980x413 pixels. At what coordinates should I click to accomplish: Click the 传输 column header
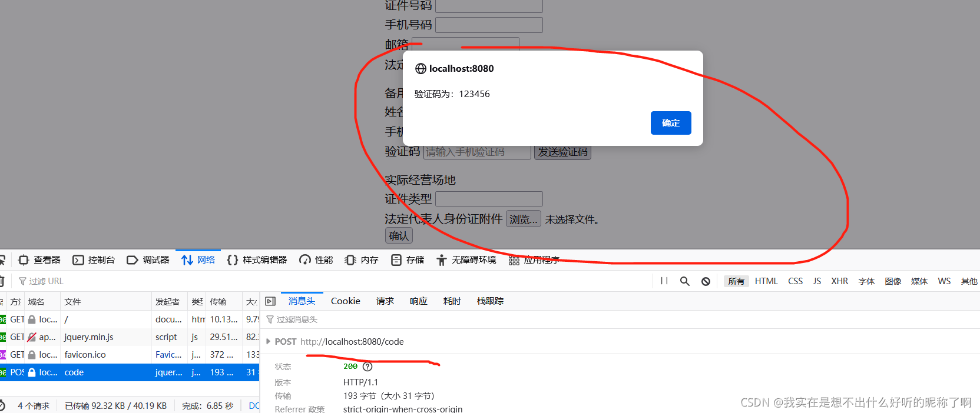point(224,302)
